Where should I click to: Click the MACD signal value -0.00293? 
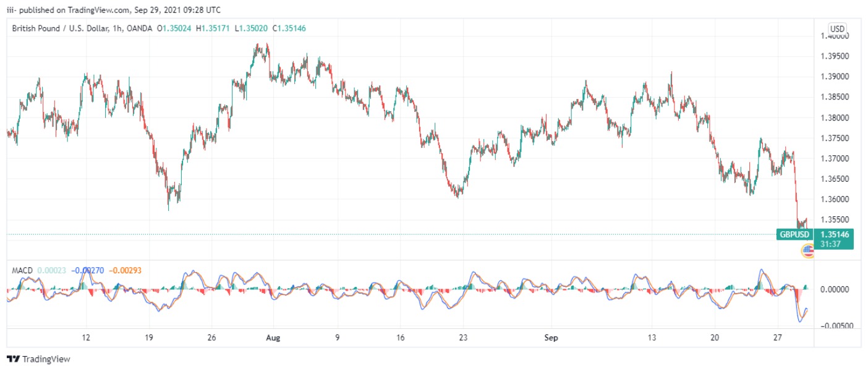126,270
